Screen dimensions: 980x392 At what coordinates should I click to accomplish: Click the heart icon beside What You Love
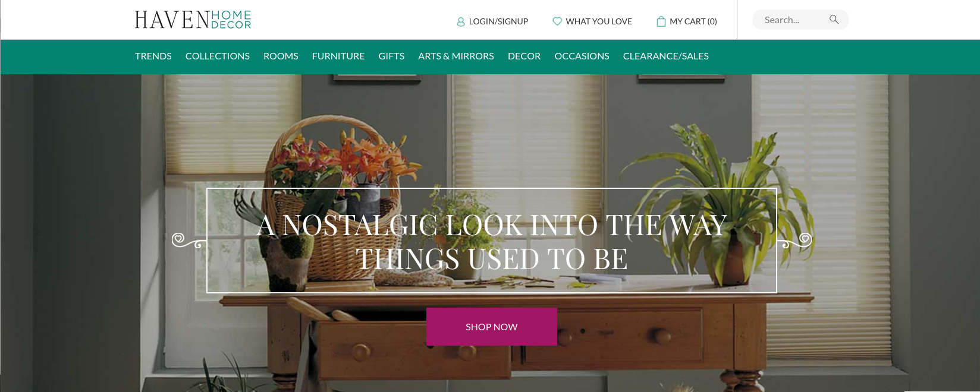point(557,21)
